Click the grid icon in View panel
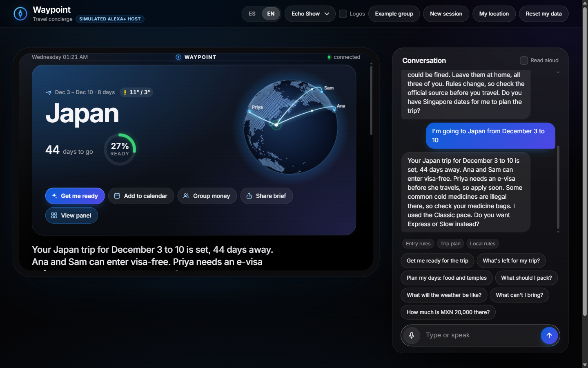The image size is (588, 368). [x=54, y=215]
